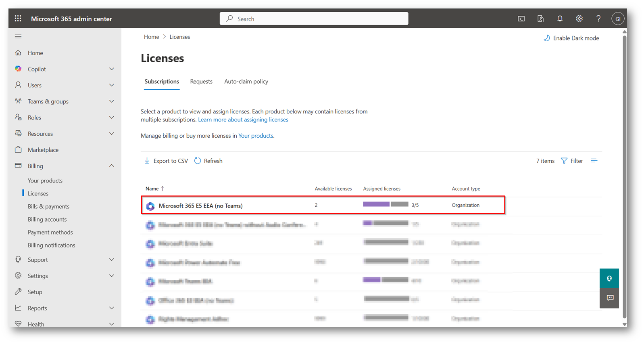Image resolution: width=644 pixels, height=344 pixels.
Task: Click the Filter funnel icon
Action: point(564,161)
